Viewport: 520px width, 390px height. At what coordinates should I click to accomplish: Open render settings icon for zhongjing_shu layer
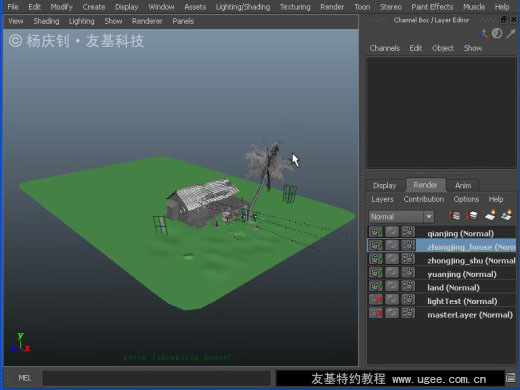[408, 259]
